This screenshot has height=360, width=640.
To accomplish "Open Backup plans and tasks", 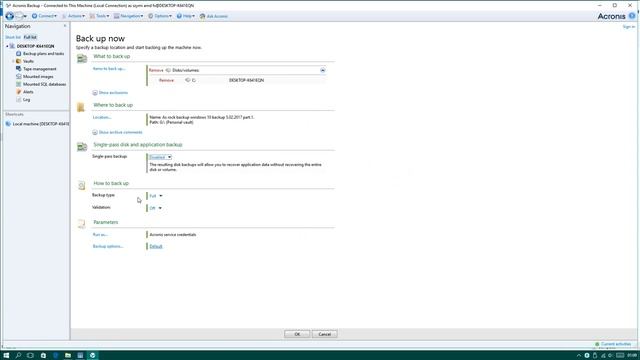I will click(43, 53).
